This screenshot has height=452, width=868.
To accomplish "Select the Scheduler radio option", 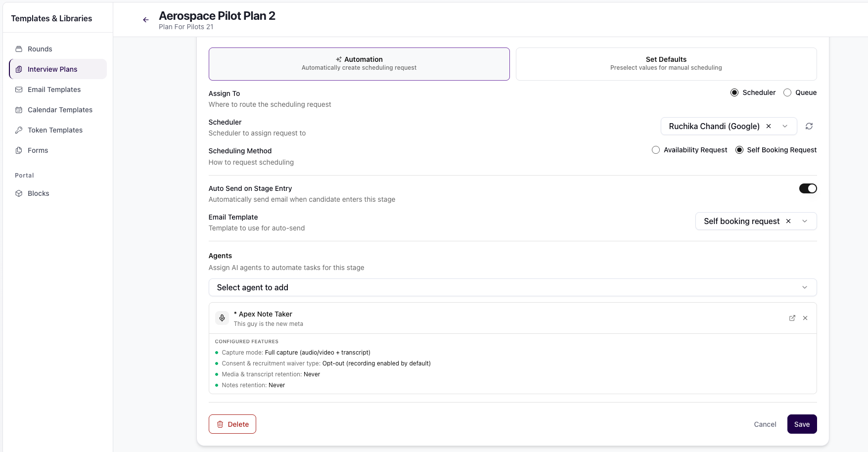I will pyautogui.click(x=734, y=92).
